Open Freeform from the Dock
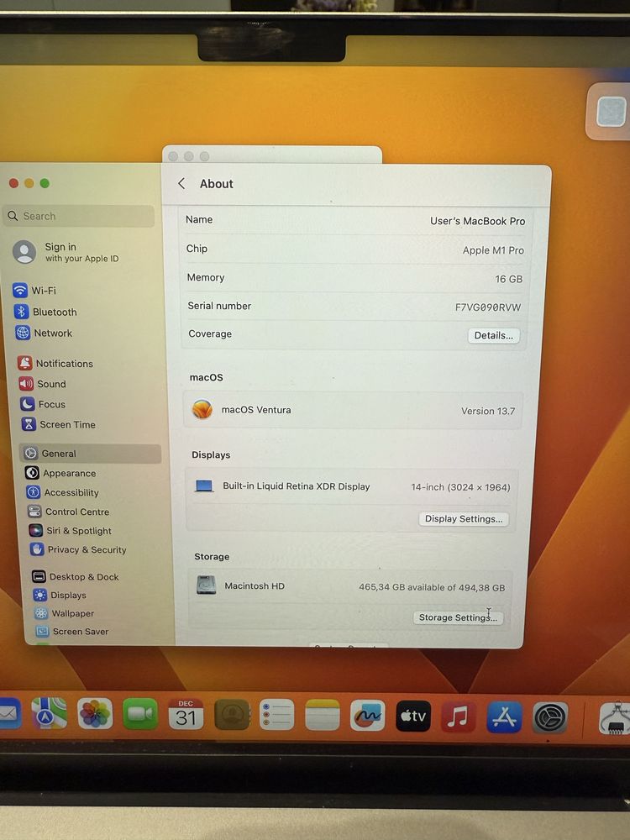The height and width of the screenshot is (840, 630). pyautogui.click(x=368, y=715)
